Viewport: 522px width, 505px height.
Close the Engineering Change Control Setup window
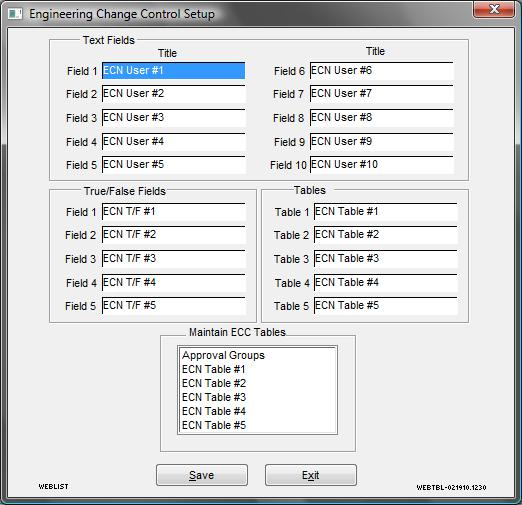pyautogui.click(x=494, y=9)
